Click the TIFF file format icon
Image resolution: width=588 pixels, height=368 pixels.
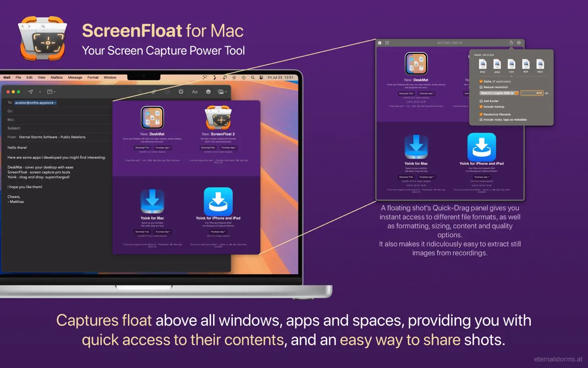coord(511,65)
